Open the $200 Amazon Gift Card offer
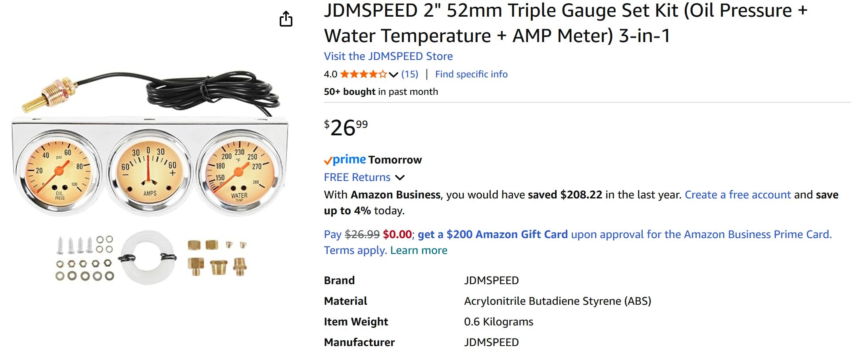 pos(492,235)
